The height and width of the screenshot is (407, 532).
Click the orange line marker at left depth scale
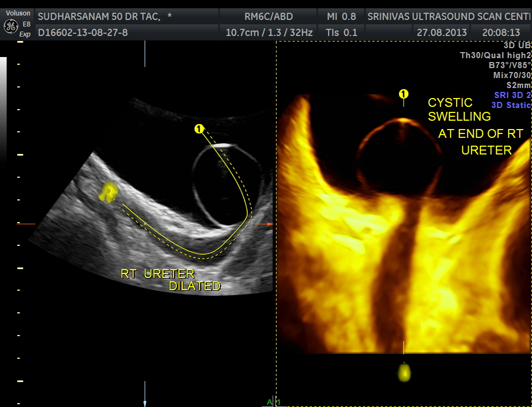point(26,224)
